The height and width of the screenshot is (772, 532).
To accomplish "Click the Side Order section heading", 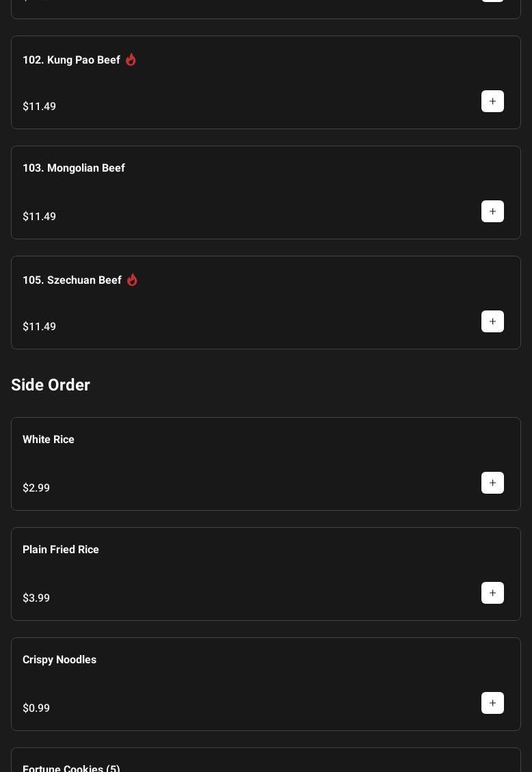I will click(x=51, y=385).
